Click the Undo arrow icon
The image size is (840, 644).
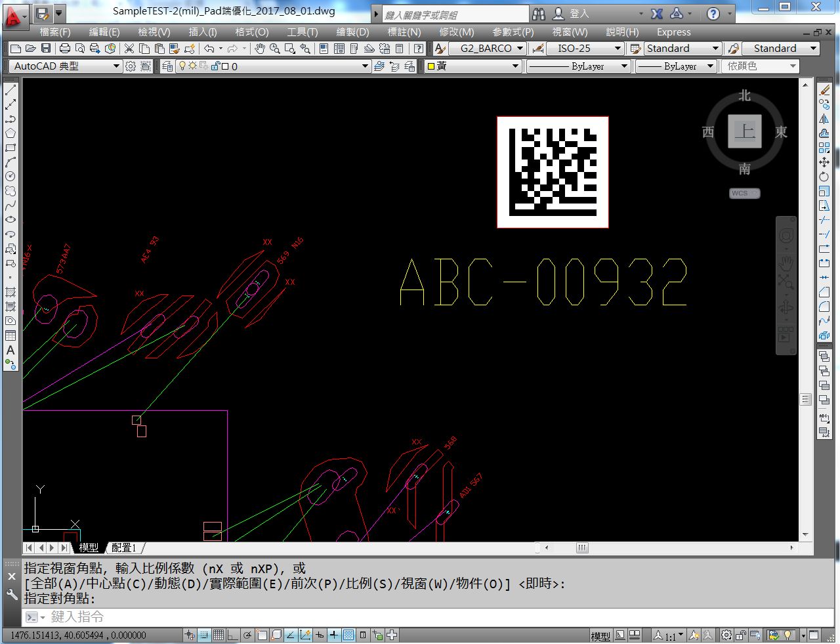[x=209, y=49]
